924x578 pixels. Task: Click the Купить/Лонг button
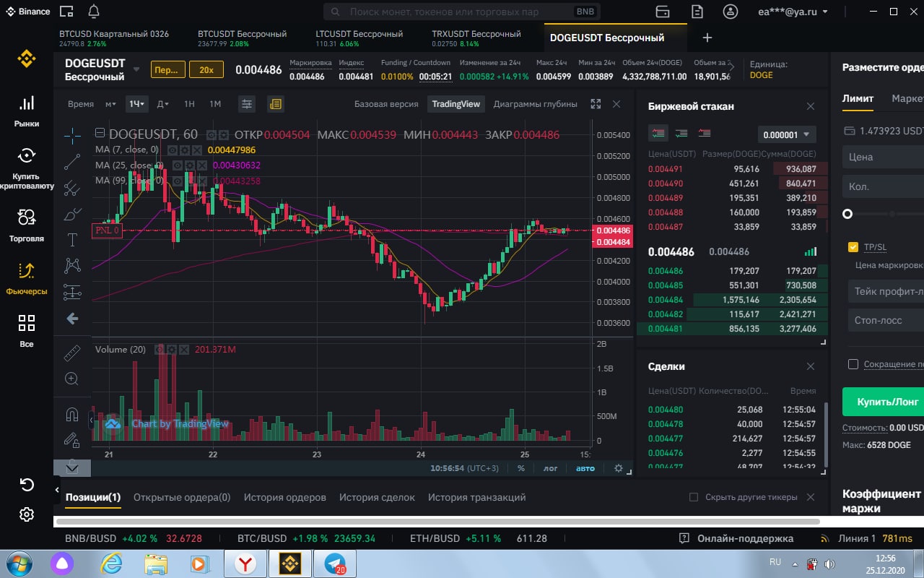(x=883, y=402)
